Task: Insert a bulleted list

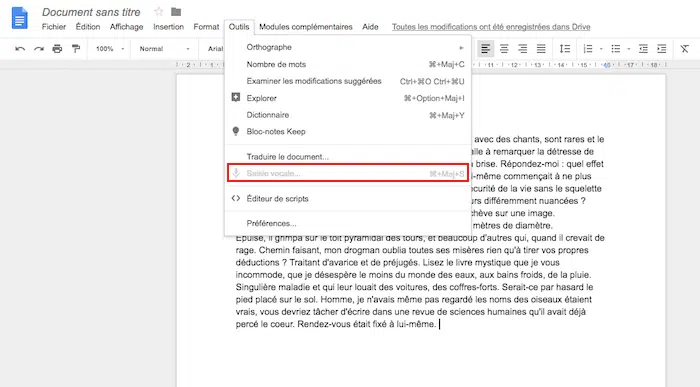Action: point(616,49)
